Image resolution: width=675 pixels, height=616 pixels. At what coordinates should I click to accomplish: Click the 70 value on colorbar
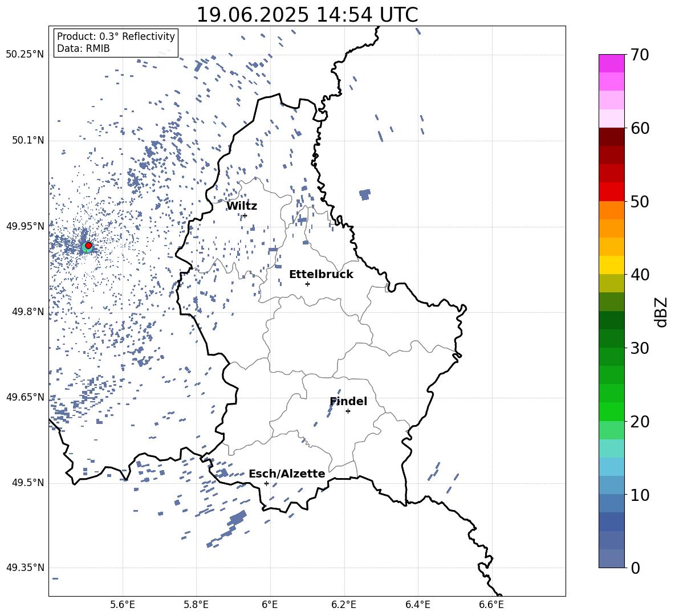click(640, 55)
